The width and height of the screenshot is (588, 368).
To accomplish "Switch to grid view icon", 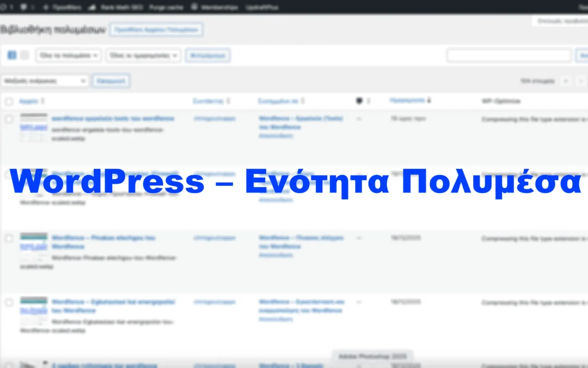I will click(24, 55).
